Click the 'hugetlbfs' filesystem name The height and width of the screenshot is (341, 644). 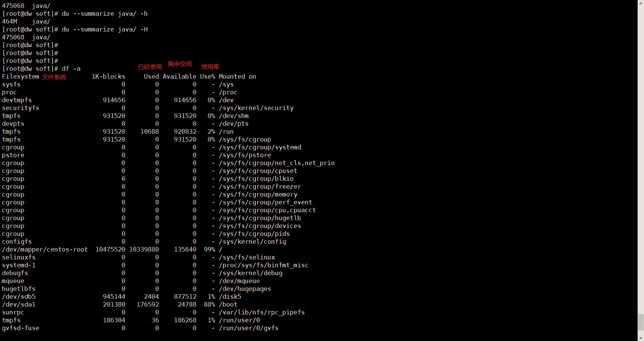[19, 289]
